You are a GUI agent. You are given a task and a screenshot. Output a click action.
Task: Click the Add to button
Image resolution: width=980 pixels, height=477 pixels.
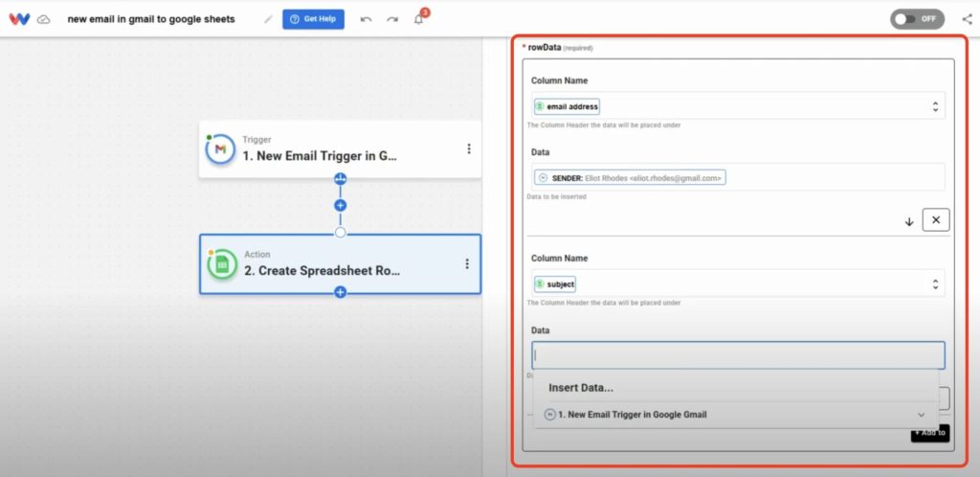(x=930, y=433)
